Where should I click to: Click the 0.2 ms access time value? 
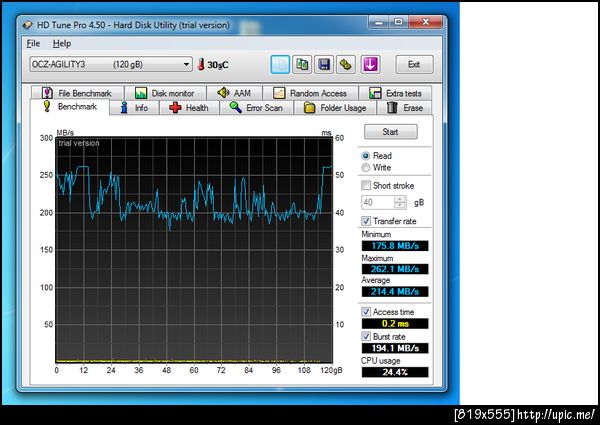(395, 324)
